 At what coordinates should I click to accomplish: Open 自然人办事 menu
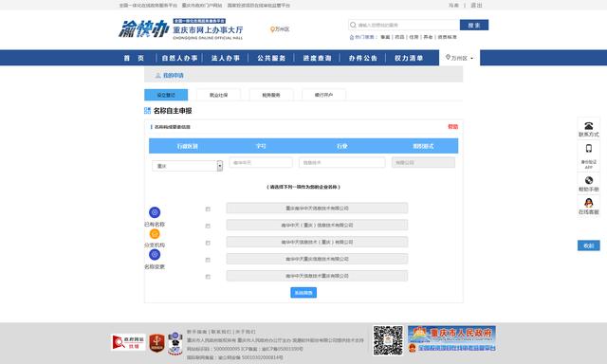179,58
